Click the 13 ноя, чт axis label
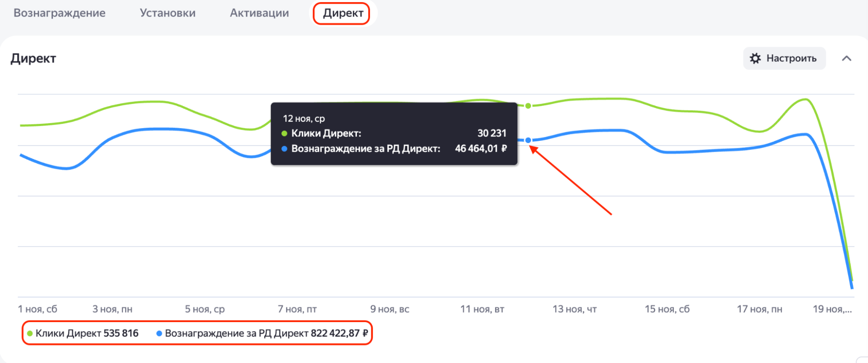This screenshot has width=868, height=363. (x=574, y=309)
